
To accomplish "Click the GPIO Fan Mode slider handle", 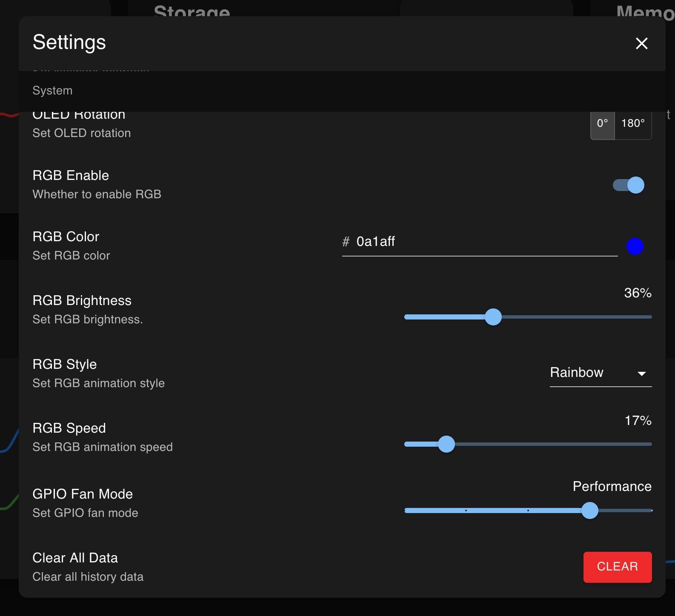I will click(x=589, y=510).
